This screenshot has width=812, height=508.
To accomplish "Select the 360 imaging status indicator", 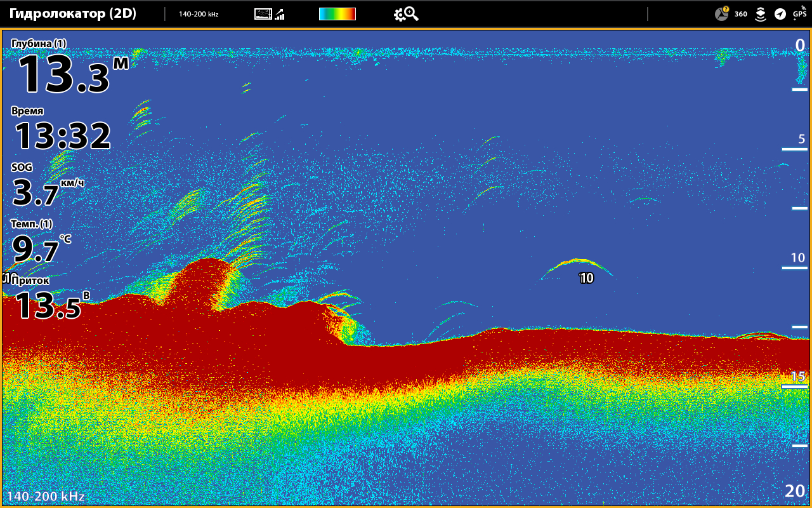I will [741, 14].
